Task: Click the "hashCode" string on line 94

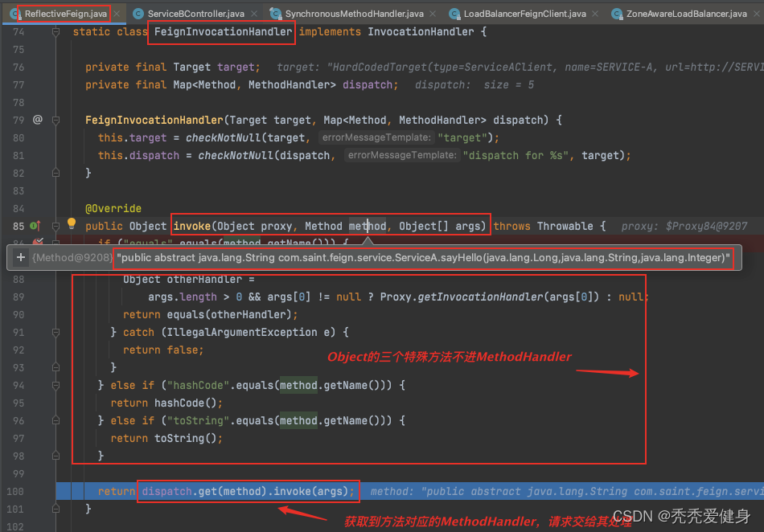Action: pyautogui.click(x=198, y=386)
